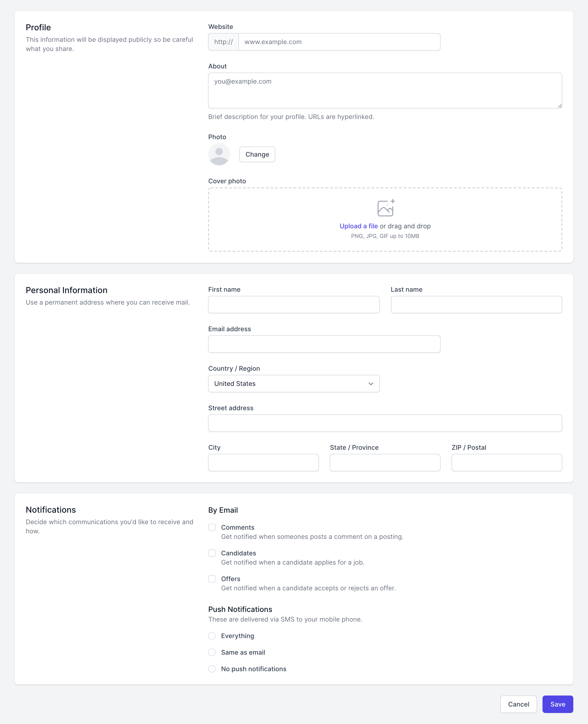Tick the Offers notification checkbox

[x=212, y=579]
